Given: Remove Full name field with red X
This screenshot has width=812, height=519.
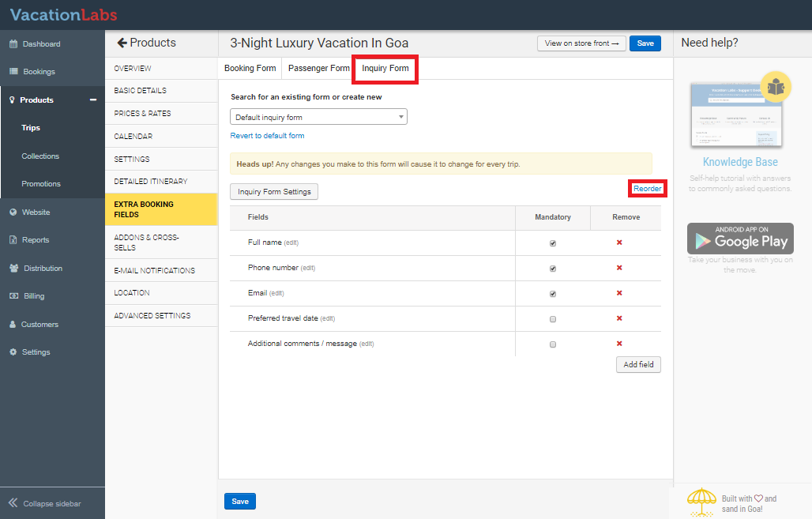Looking at the screenshot, I should coord(619,243).
